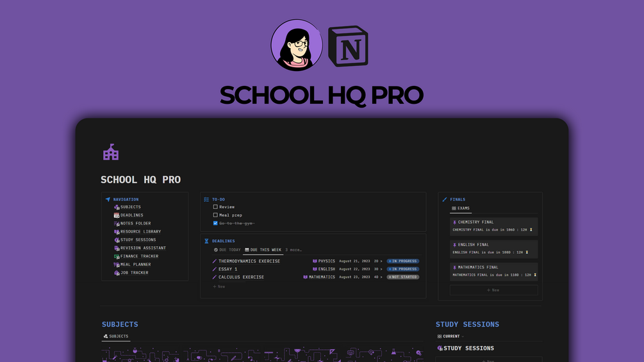
Task: Open the Essay 1 deadline entry
Action: tap(227, 269)
